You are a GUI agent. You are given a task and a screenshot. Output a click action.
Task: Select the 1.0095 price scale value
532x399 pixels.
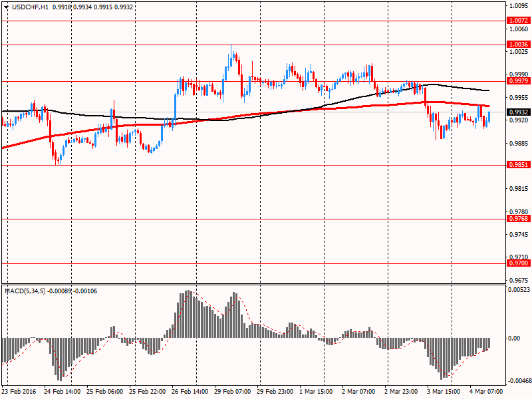click(x=519, y=6)
